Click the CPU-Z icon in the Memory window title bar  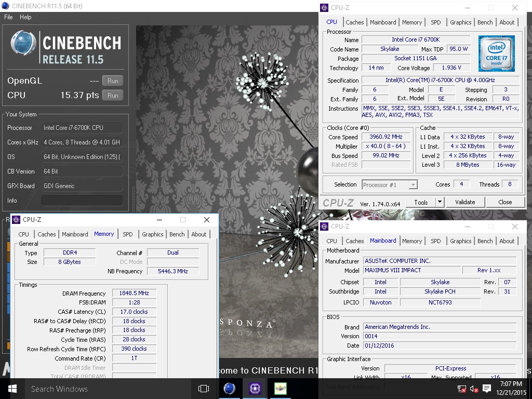(16, 220)
